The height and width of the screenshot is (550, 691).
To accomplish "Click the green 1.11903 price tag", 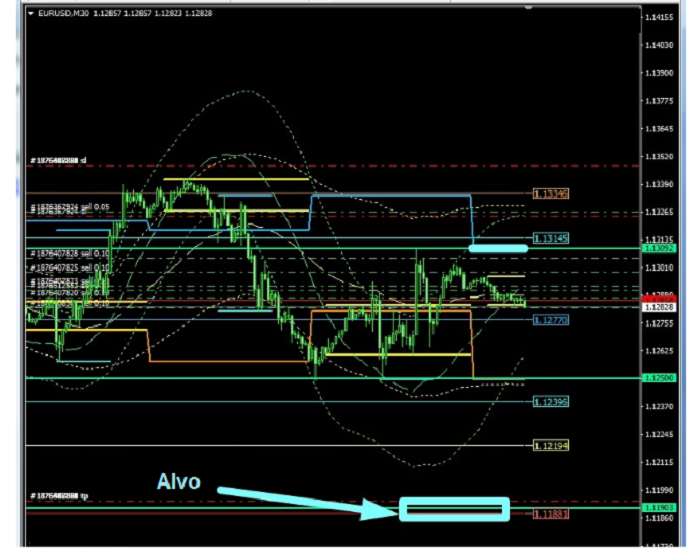I will tap(657, 508).
